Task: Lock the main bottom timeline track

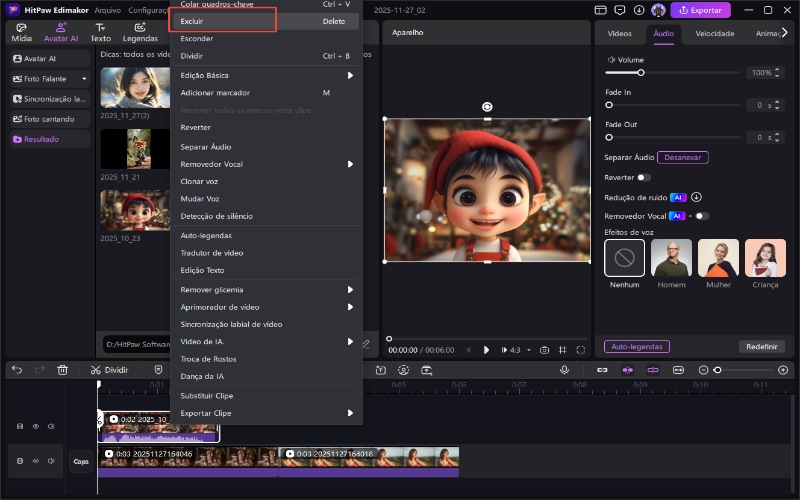Action: pyautogui.click(x=20, y=461)
